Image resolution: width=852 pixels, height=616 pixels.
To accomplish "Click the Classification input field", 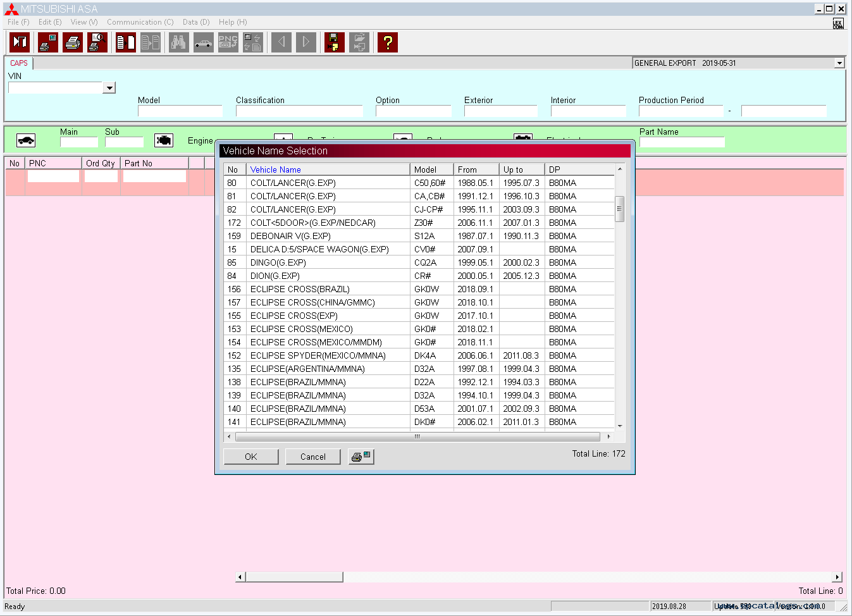I will [299, 111].
